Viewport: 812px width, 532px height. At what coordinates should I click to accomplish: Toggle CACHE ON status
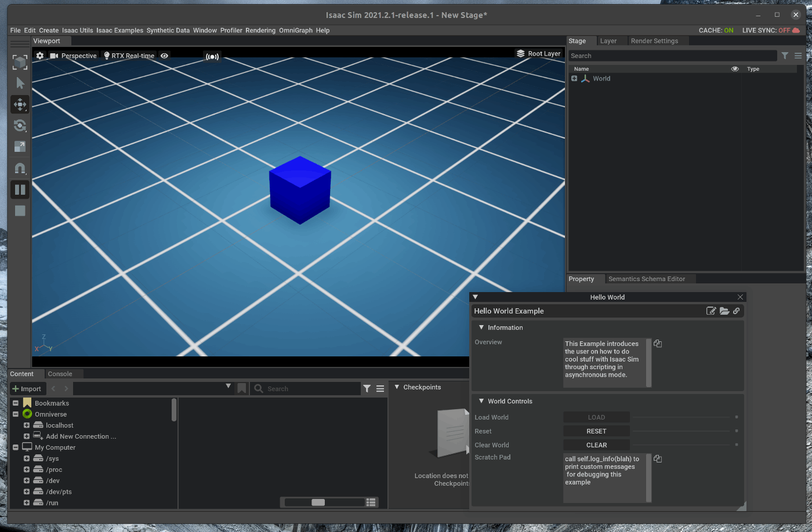tap(716, 30)
